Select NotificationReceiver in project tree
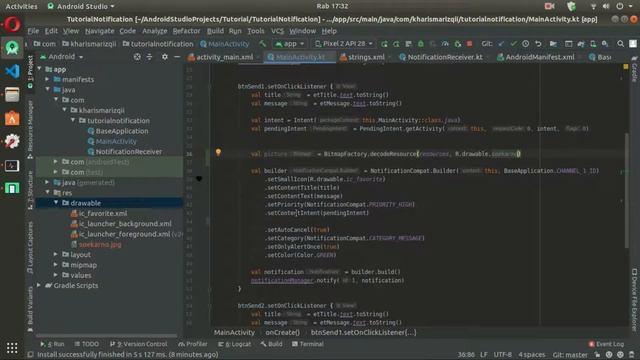This screenshot has width=640, height=360. click(124, 151)
